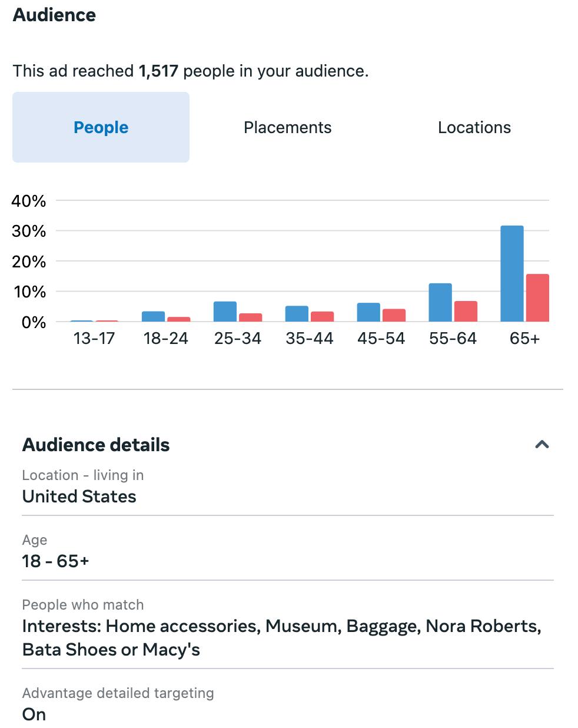This screenshot has height=728, width=578.
Task: Click the Audience details heading
Action: (x=96, y=445)
